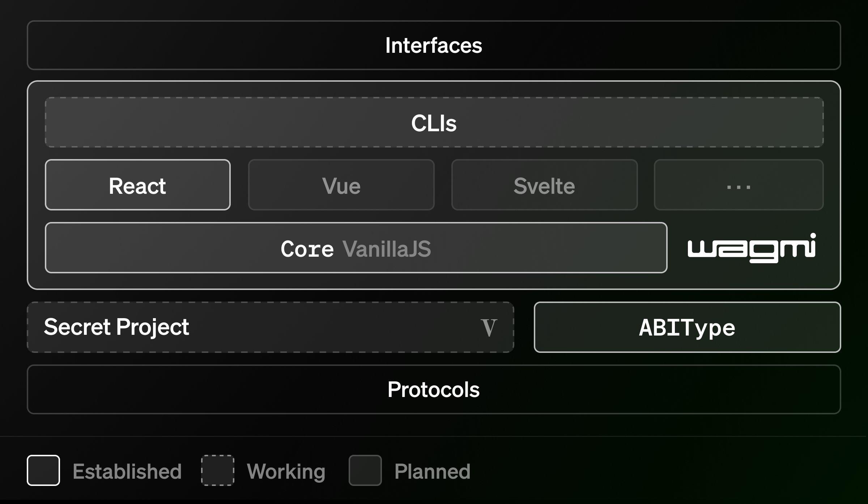Click the Core label
Image resolution: width=868 pixels, height=504 pixels.
pyautogui.click(x=307, y=249)
